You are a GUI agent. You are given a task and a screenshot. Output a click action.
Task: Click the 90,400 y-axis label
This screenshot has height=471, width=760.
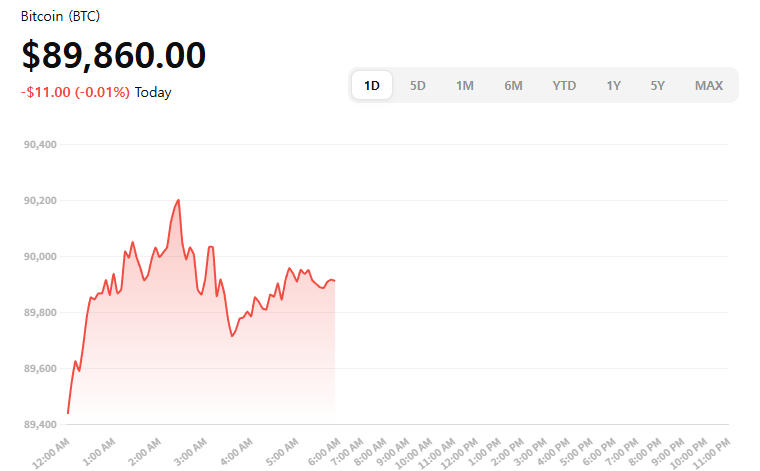39,145
